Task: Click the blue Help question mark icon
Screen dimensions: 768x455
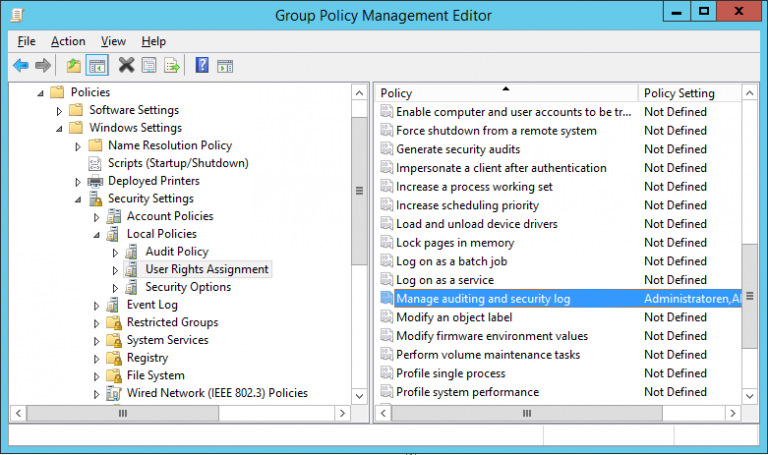Action: (x=202, y=66)
